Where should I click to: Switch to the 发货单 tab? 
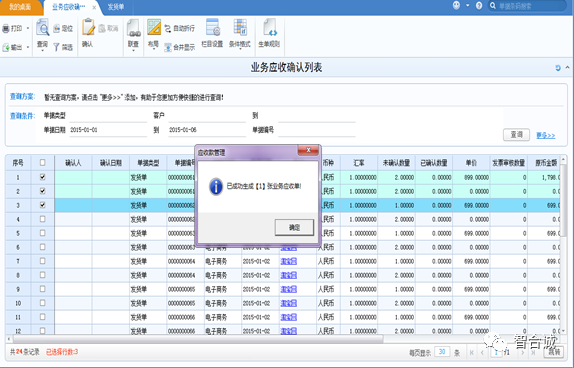[116, 7]
